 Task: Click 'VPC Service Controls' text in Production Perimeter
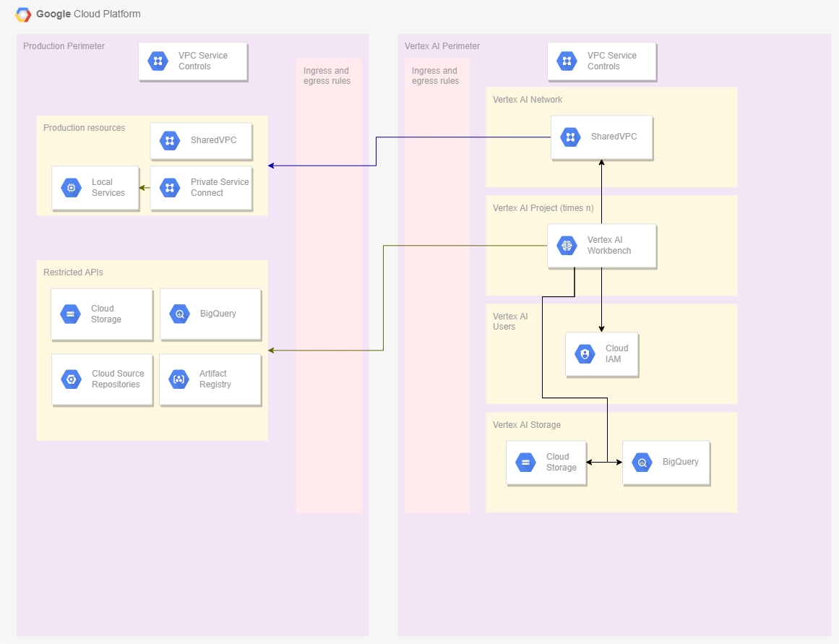(x=203, y=61)
